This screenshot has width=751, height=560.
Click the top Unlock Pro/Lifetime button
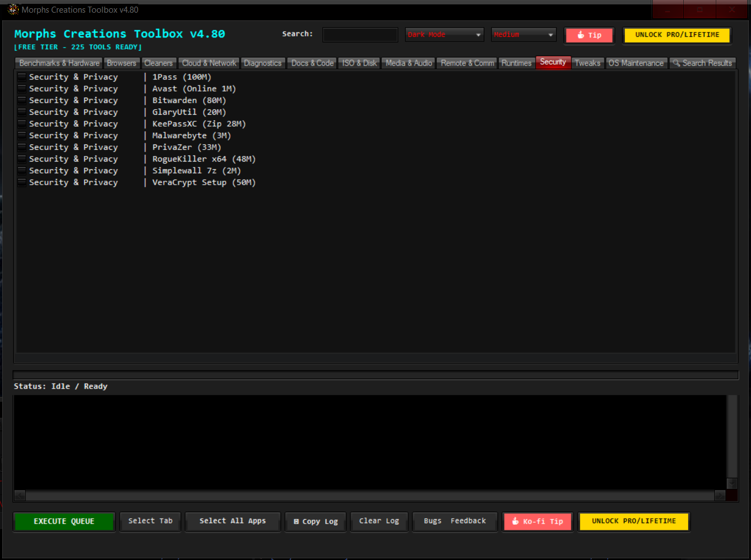click(x=677, y=35)
